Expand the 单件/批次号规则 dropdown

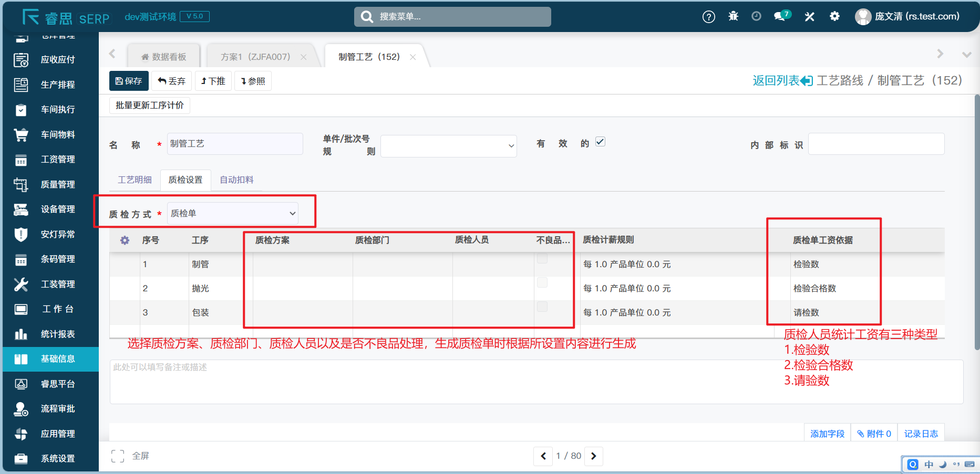[x=448, y=146]
